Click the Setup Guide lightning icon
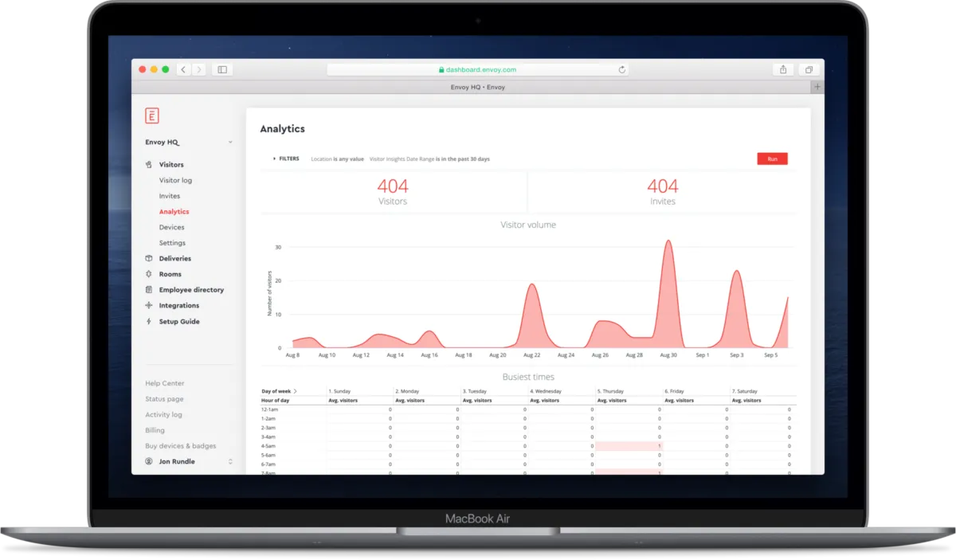Viewport: 956px width, 560px height. click(149, 322)
